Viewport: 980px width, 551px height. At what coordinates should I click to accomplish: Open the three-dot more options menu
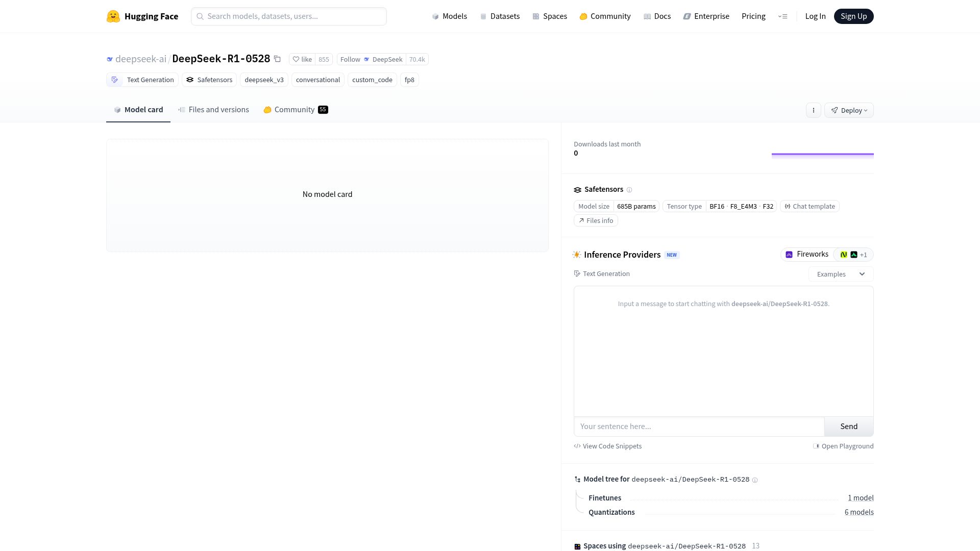814,110
